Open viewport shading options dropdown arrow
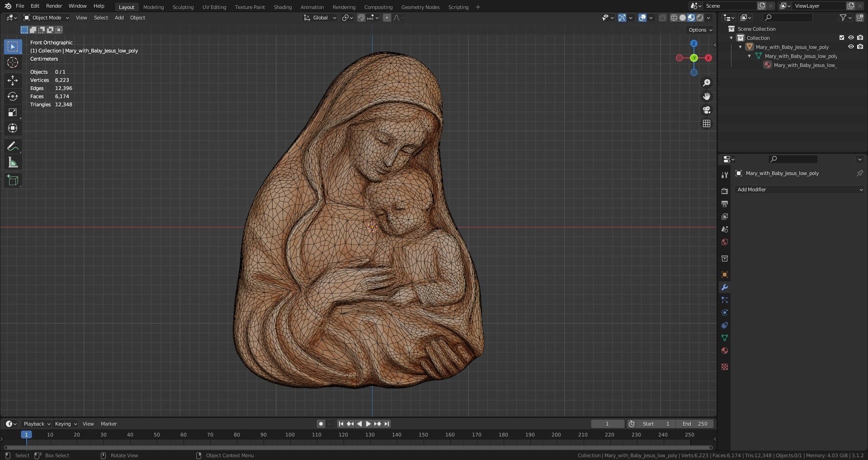 point(709,18)
